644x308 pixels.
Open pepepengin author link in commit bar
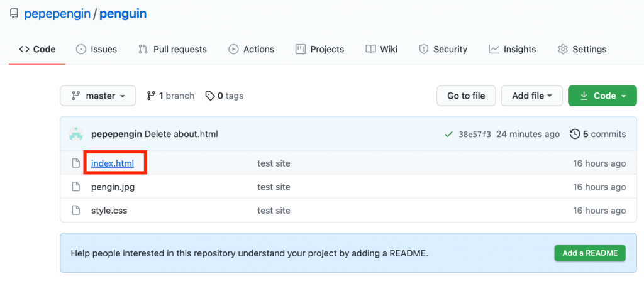coord(116,134)
